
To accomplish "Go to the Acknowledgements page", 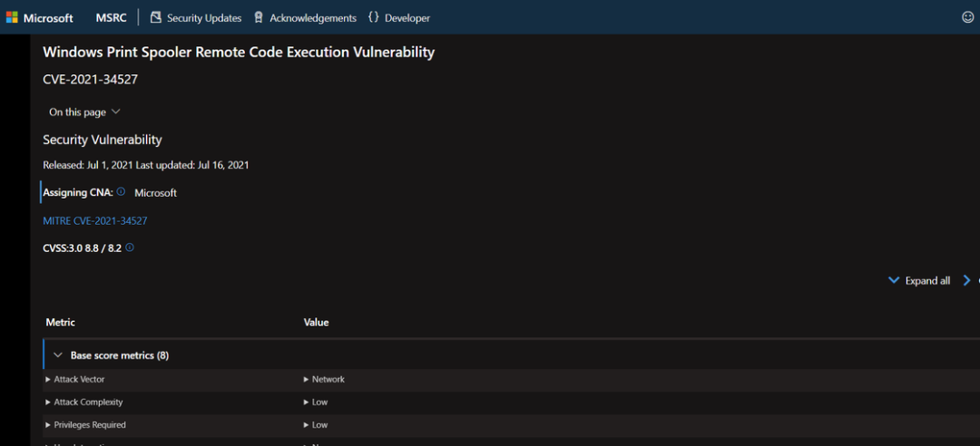I will [x=312, y=18].
